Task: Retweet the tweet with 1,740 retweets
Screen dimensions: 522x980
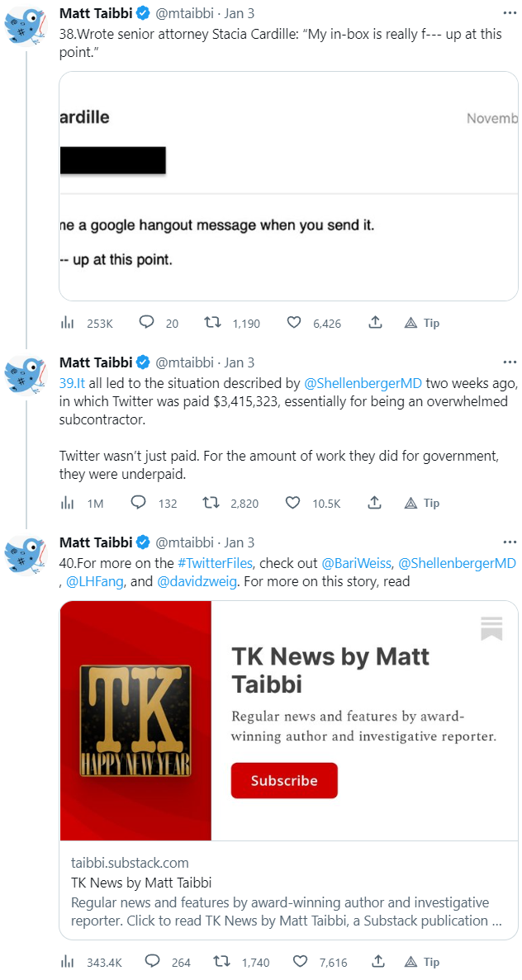Action: pyautogui.click(x=221, y=962)
